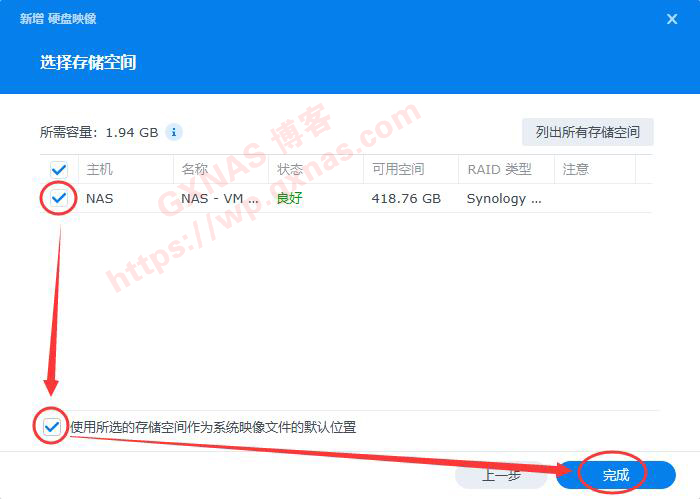
Task: Click the 状态 column header
Action: [290, 169]
